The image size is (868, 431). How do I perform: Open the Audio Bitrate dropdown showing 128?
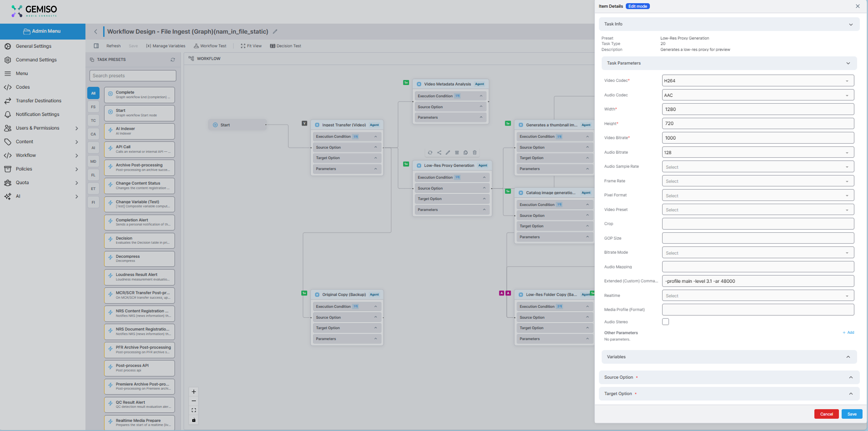click(758, 152)
